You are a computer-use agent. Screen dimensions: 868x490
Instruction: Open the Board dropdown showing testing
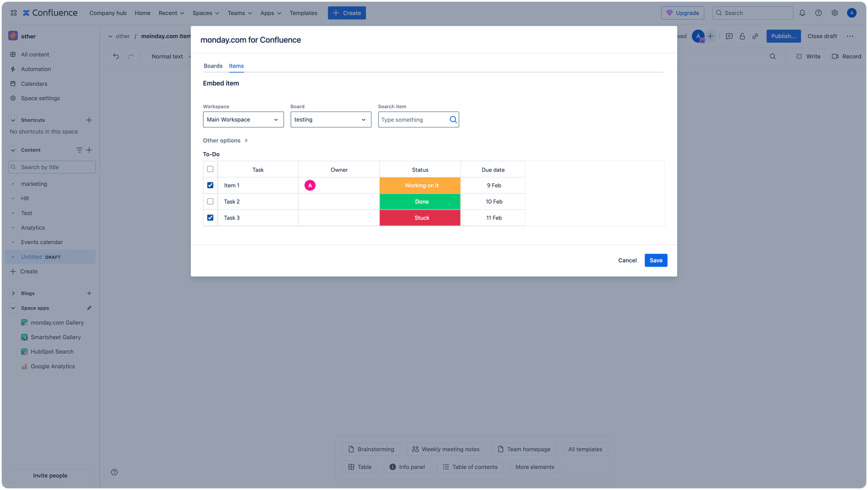pos(331,120)
